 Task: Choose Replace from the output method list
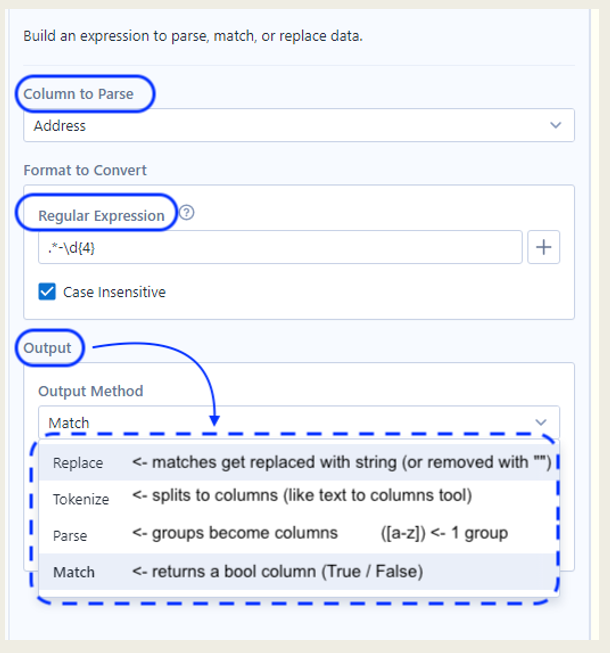[x=78, y=463]
